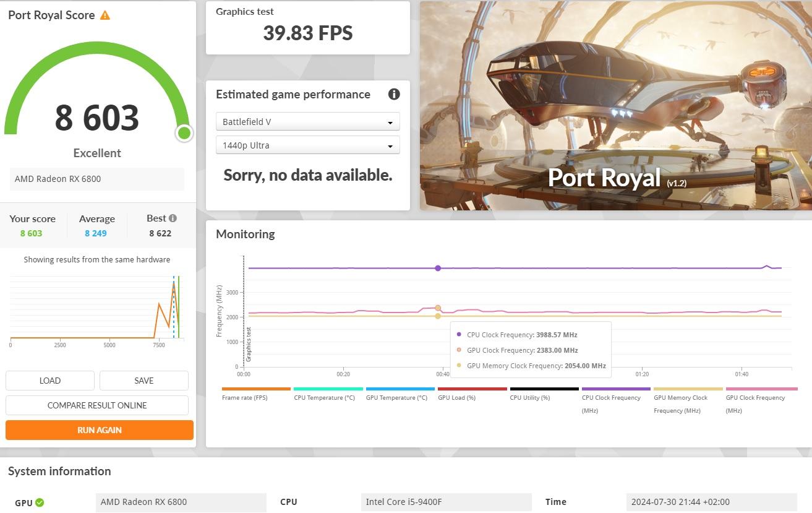
Task: Click the LOAD button
Action: [50, 381]
